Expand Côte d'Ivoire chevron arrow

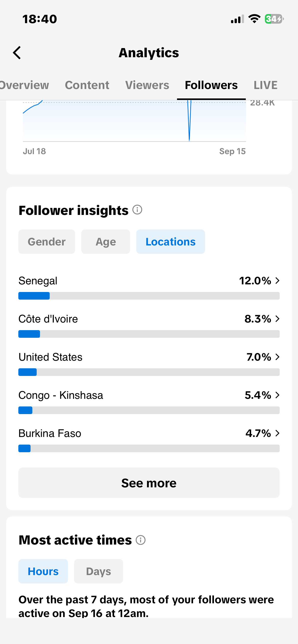277,319
